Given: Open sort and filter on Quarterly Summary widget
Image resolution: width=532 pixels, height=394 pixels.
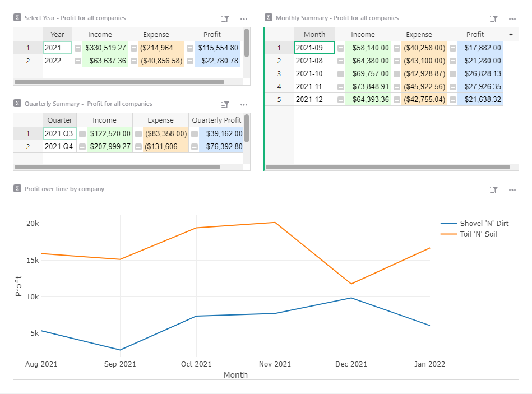Looking at the screenshot, I should click(225, 104).
